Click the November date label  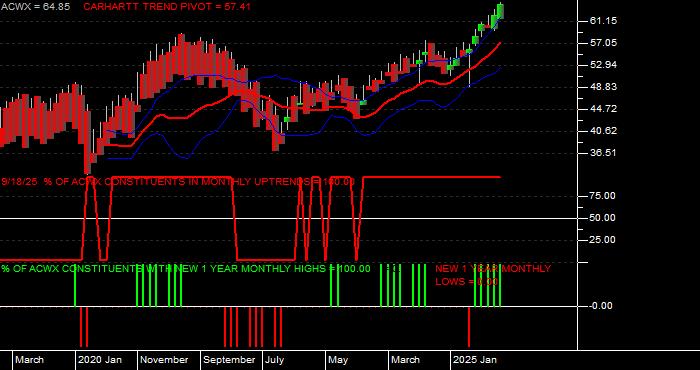click(165, 360)
